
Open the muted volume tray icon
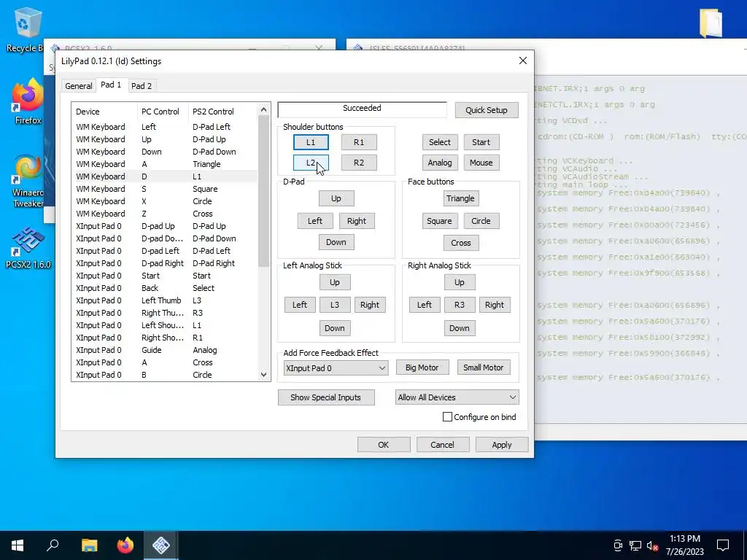pos(653,545)
